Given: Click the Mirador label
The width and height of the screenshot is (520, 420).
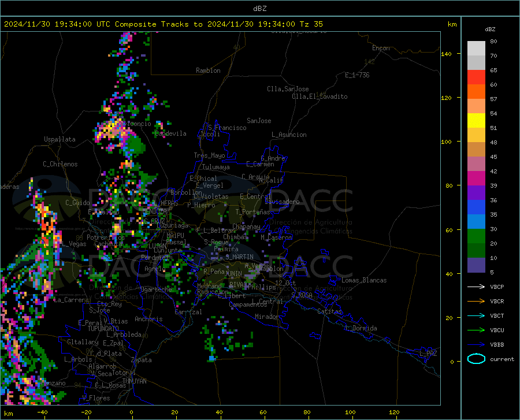Looking at the screenshot, I should tap(266, 317).
